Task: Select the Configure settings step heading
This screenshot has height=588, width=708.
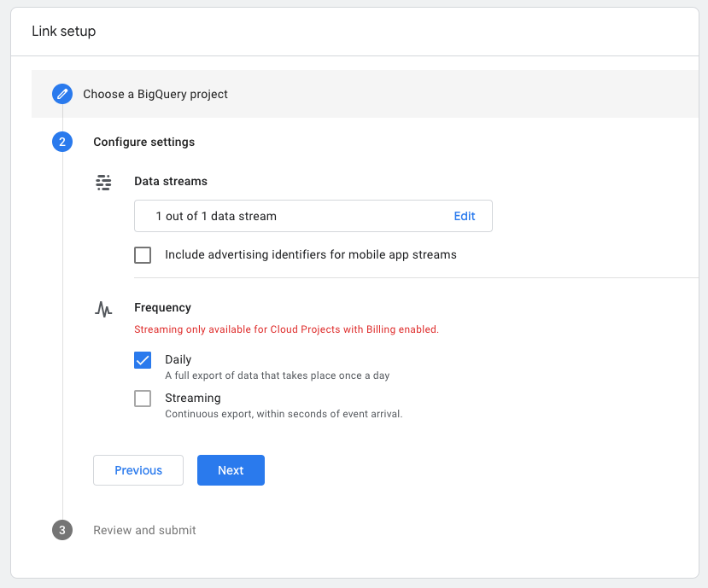Action: 144,142
